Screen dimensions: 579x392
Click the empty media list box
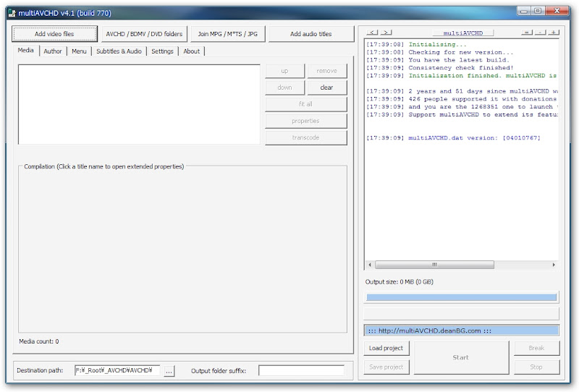click(139, 104)
